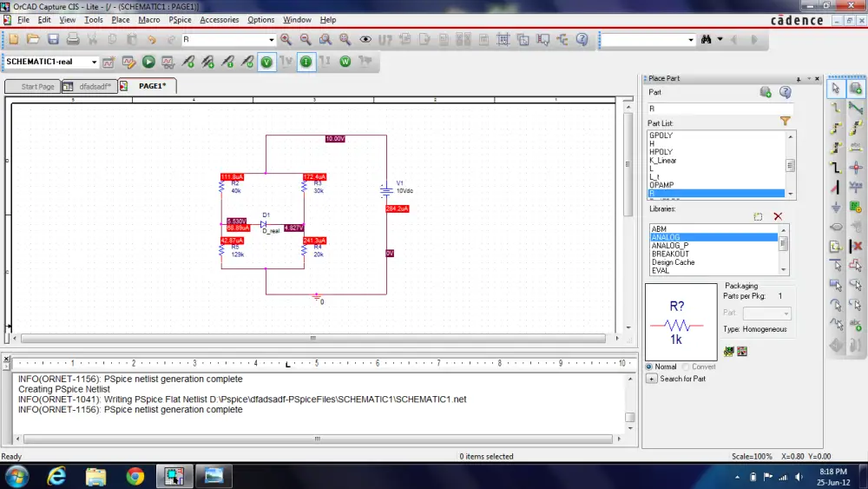Screen dimensions: 868x489
Task: Toggle bias voltage display V button
Action: click(x=266, y=62)
